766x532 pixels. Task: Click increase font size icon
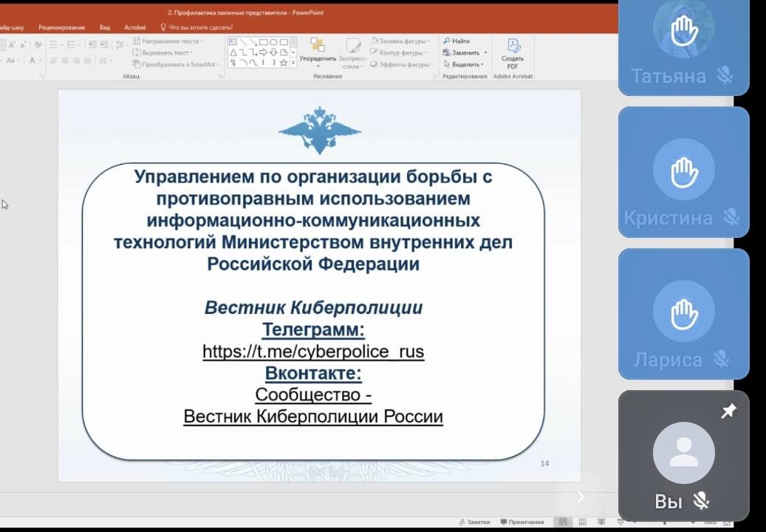[x=12, y=44]
